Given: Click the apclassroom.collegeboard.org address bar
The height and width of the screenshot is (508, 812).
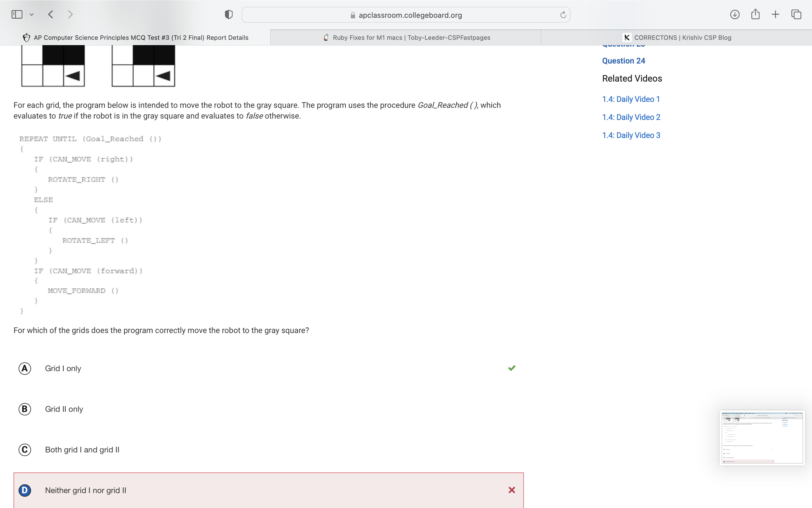Looking at the screenshot, I should coord(406,15).
